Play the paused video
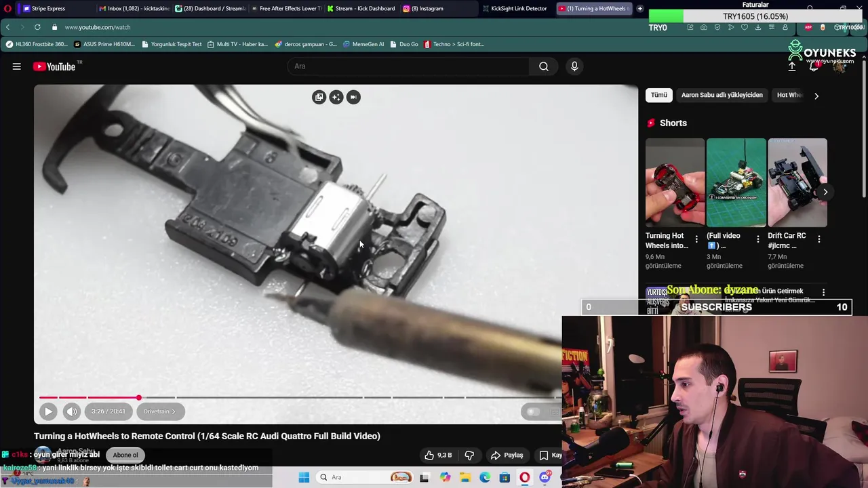The image size is (868, 488). 48,411
